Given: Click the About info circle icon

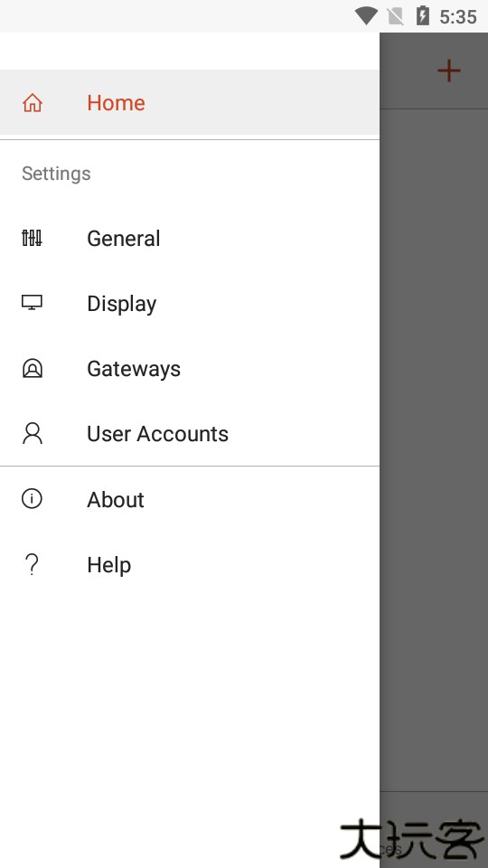Looking at the screenshot, I should coord(33,498).
